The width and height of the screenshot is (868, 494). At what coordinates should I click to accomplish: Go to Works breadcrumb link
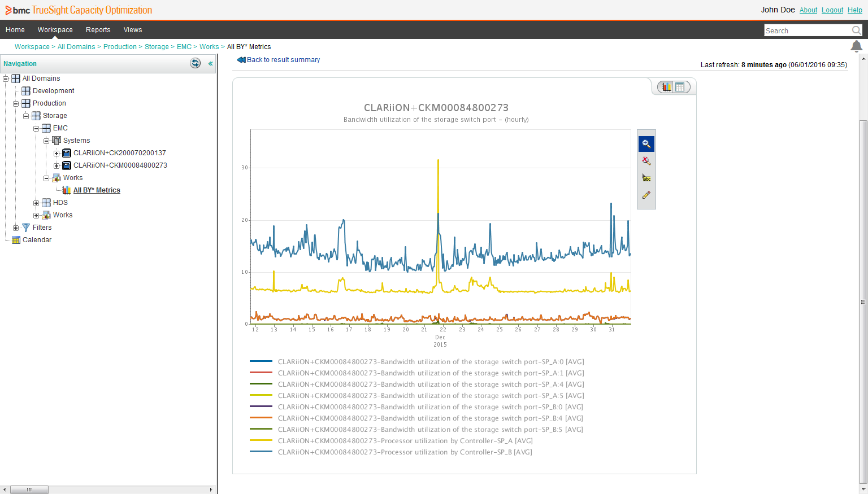click(x=209, y=47)
